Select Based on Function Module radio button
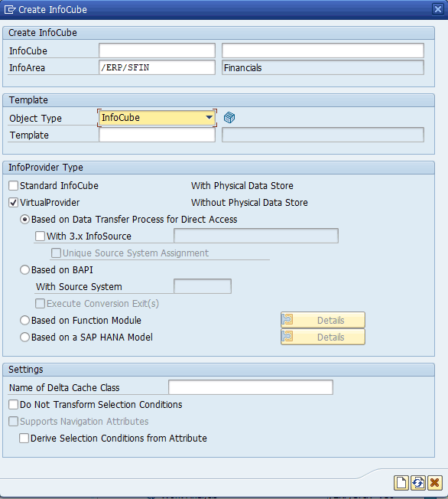The image size is (448, 499). [24, 320]
